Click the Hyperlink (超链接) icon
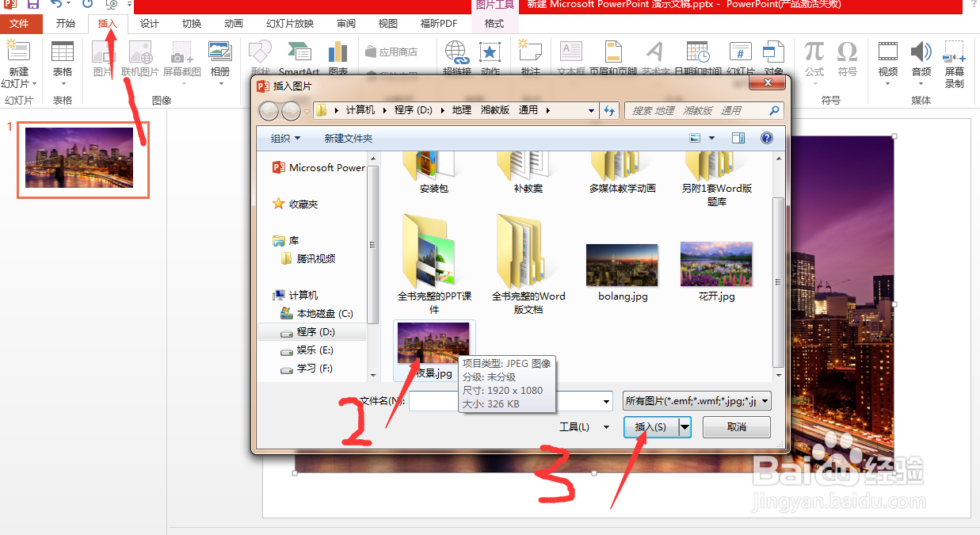 point(456,52)
